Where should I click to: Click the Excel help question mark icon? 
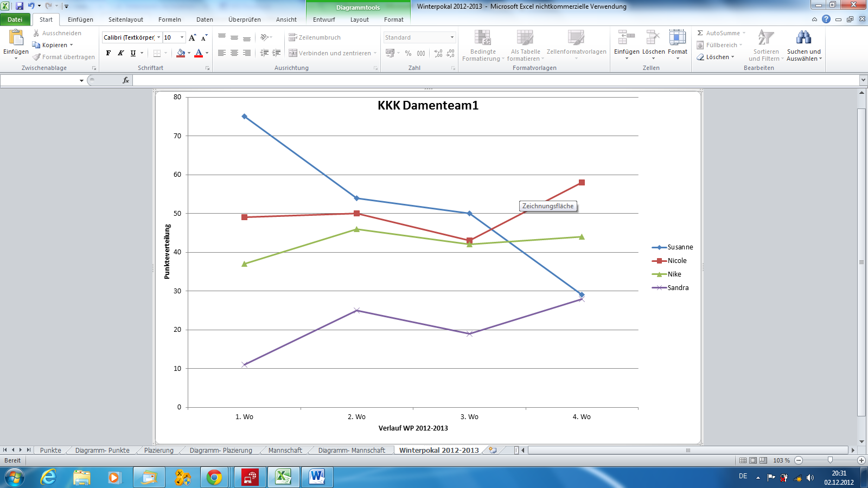[826, 19]
